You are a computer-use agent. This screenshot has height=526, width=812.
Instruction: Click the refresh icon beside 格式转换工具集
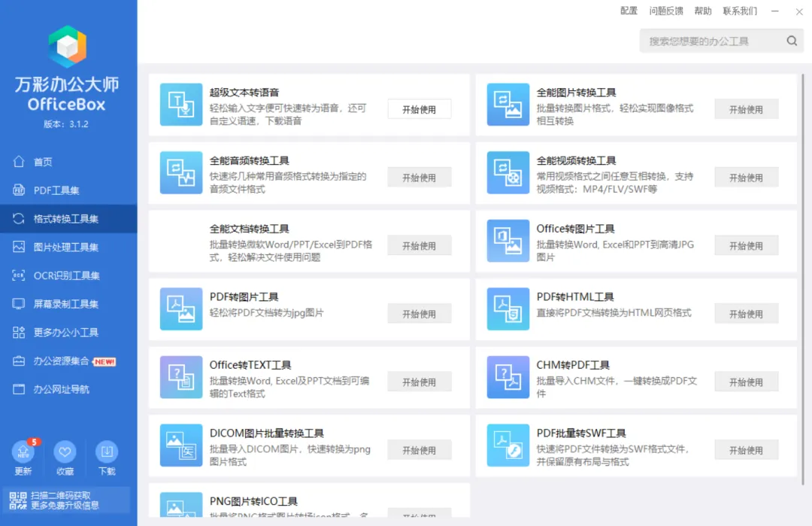(19, 218)
